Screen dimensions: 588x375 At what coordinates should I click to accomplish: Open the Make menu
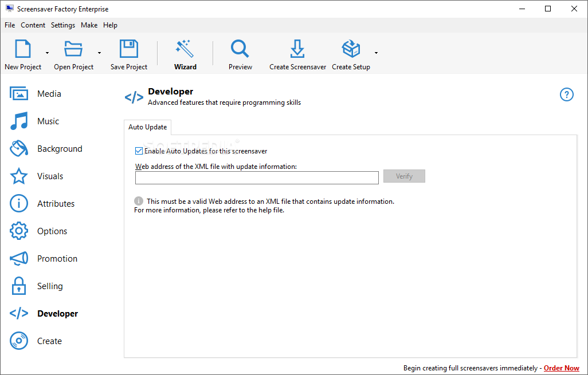point(89,25)
